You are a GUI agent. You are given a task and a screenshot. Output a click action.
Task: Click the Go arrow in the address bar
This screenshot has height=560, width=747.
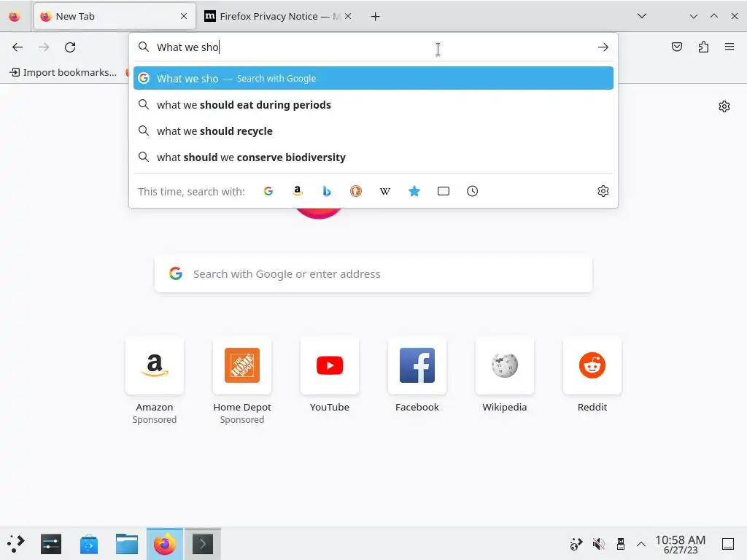pos(603,47)
